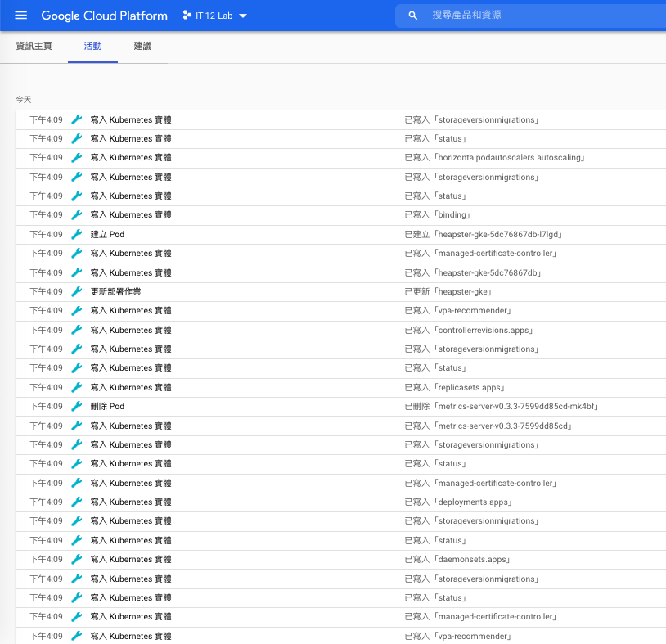The image size is (666, 644).
Task: Click wrench icon on daemonsets.apps row
Action: coord(77,560)
